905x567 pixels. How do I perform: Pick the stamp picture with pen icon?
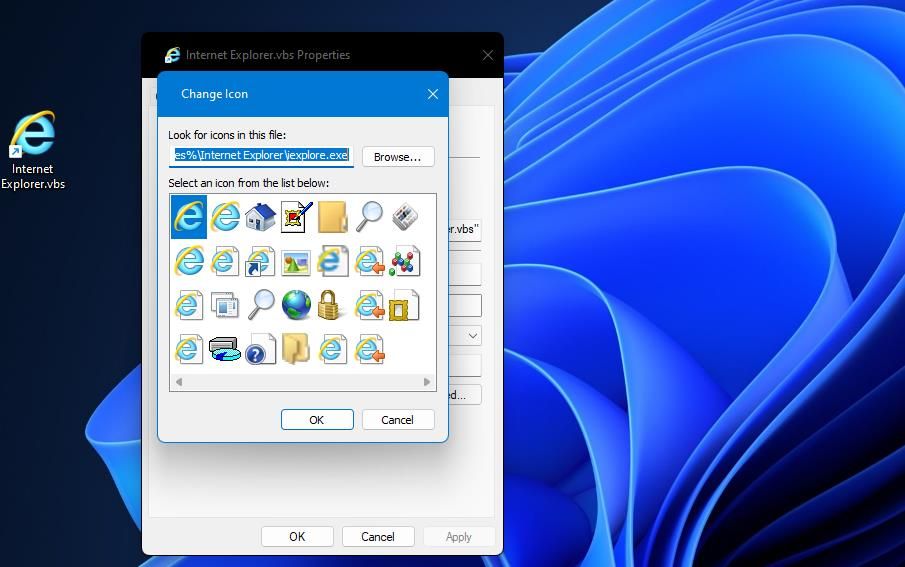pos(297,217)
